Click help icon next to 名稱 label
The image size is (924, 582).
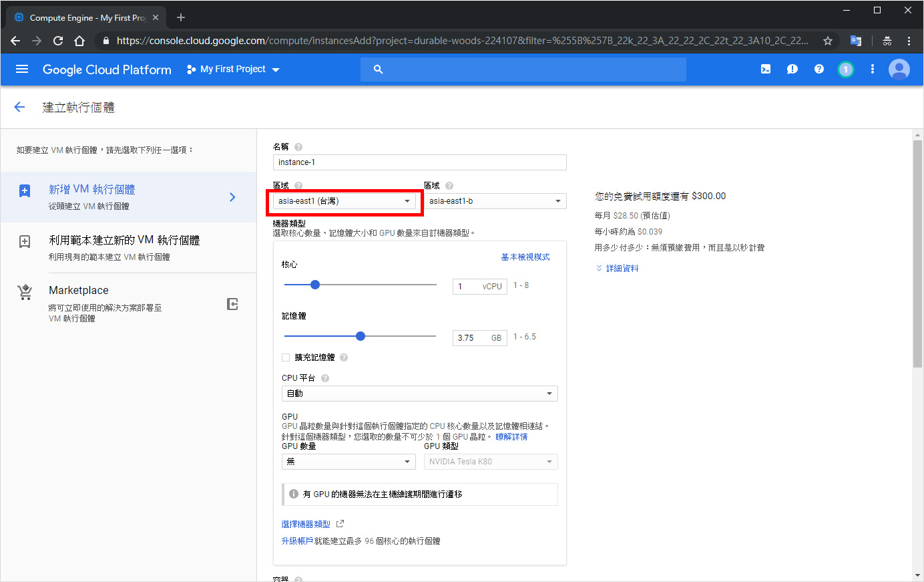pyautogui.click(x=298, y=147)
